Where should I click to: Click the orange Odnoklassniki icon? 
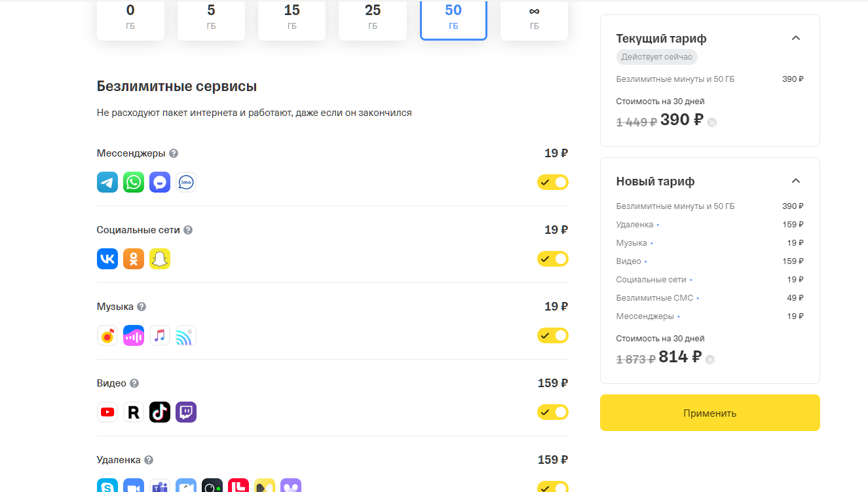click(x=134, y=259)
